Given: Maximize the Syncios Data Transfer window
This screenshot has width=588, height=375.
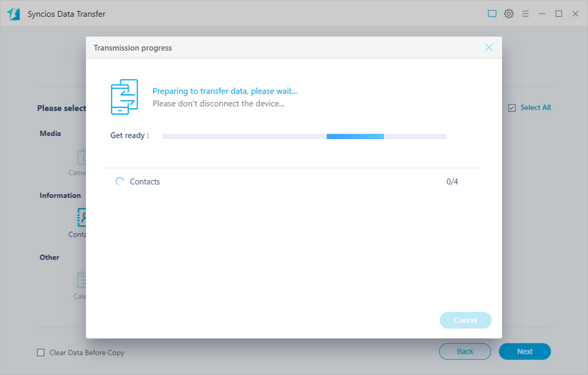Looking at the screenshot, I should tap(559, 14).
